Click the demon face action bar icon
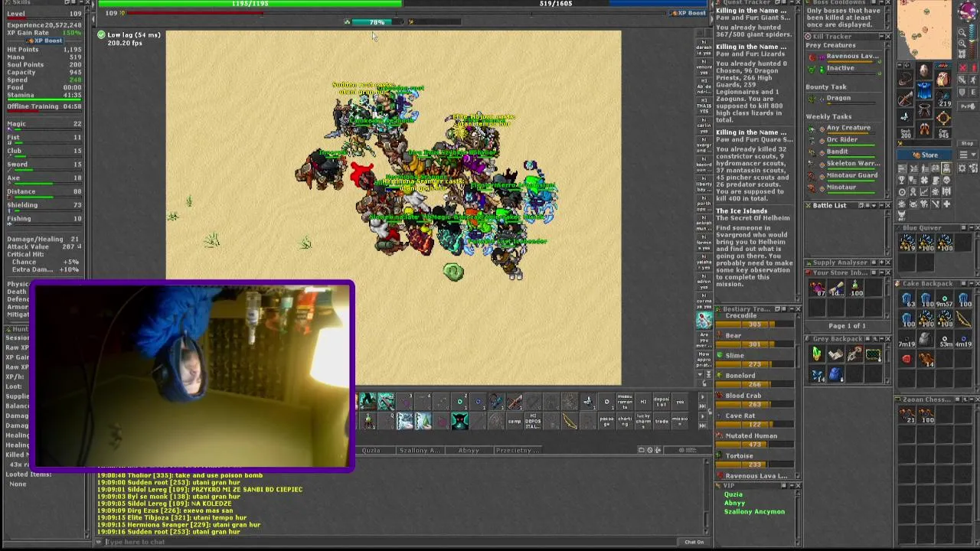Viewport: 980px width, 551px height. 460,421
